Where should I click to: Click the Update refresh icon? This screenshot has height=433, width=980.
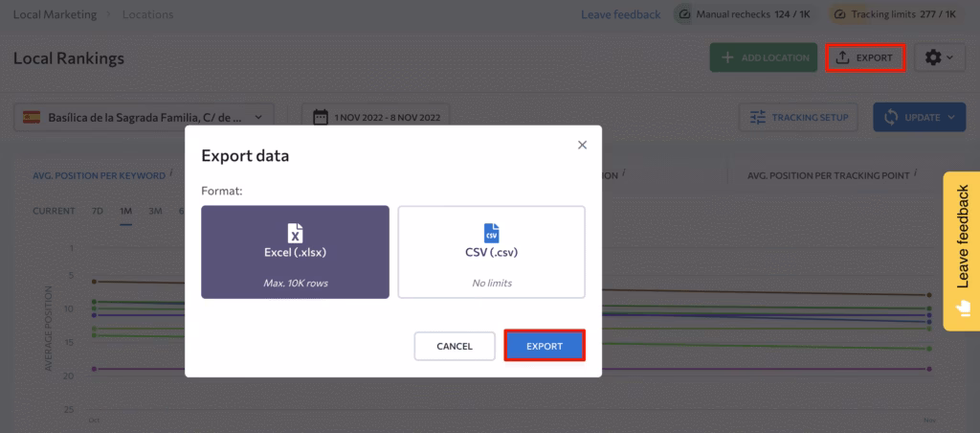click(x=891, y=117)
